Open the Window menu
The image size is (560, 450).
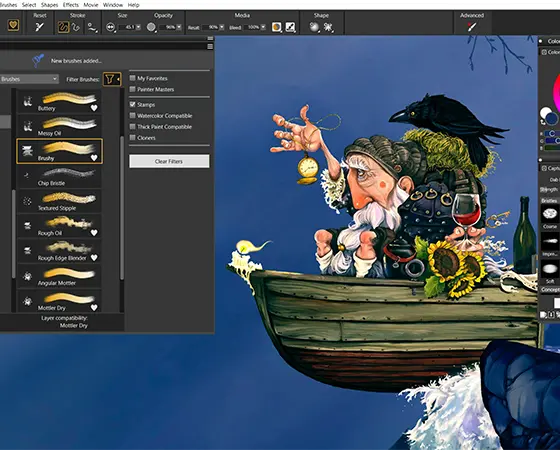(113, 5)
